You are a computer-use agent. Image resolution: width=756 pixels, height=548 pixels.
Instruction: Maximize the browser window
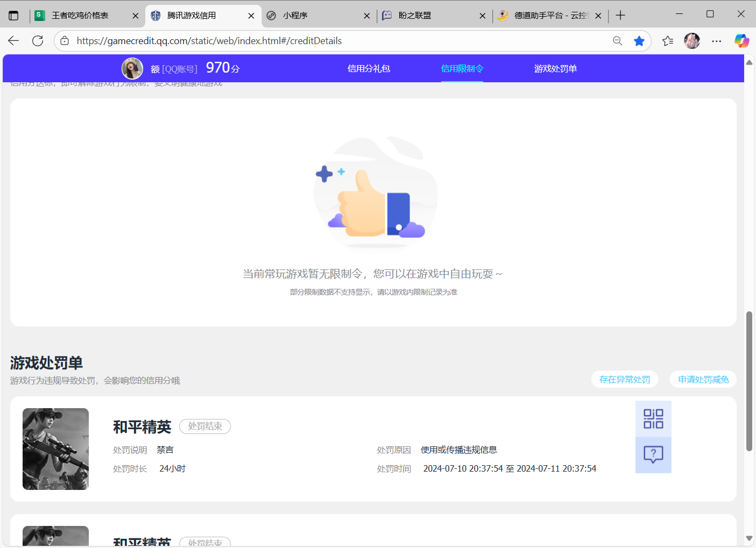[x=710, y=14]
